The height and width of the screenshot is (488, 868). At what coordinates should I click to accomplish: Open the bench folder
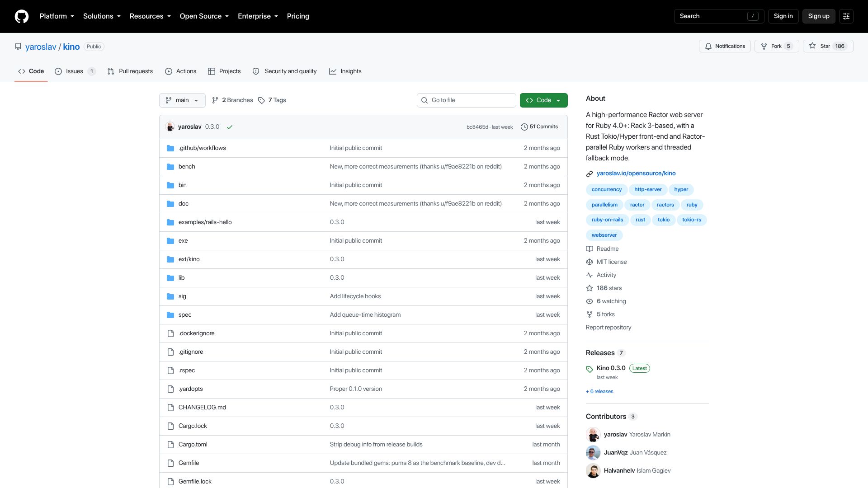pyautogui.click(x=187, y=167)
